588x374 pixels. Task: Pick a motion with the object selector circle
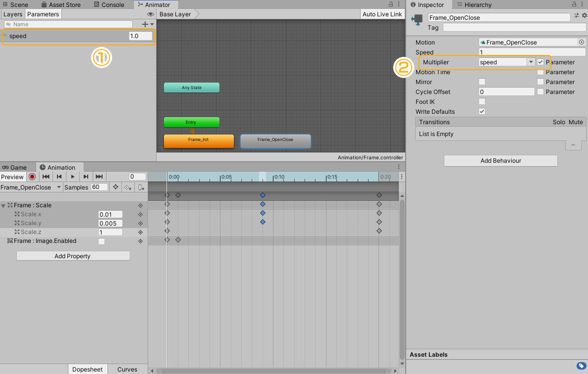(581, 43)
